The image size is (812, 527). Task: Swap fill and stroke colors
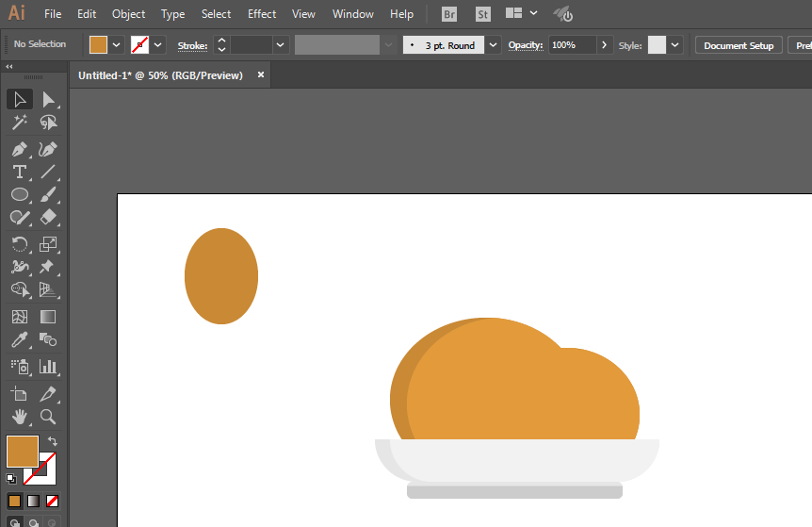(x=53, y=441)
